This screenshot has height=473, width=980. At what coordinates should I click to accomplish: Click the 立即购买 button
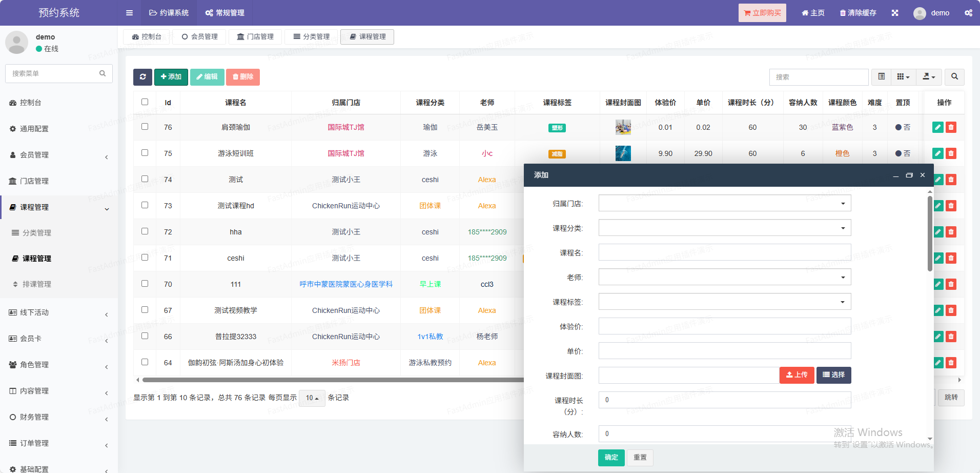pos(762,13)
